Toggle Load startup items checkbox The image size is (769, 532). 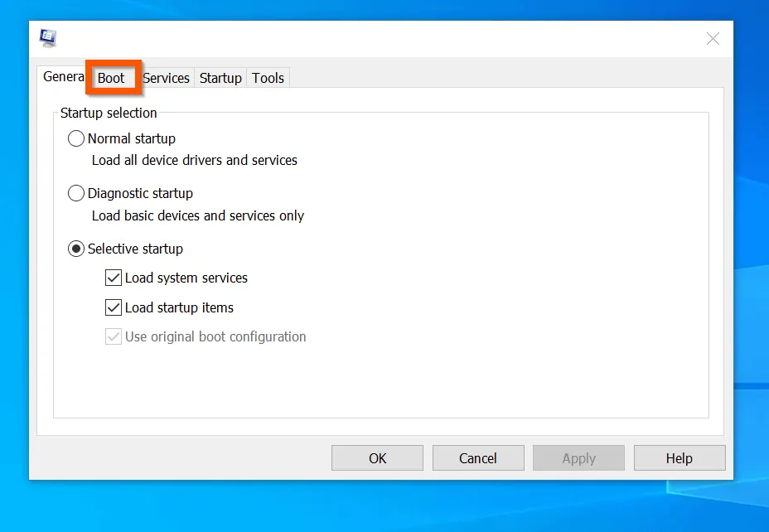[x=113, y=307]
